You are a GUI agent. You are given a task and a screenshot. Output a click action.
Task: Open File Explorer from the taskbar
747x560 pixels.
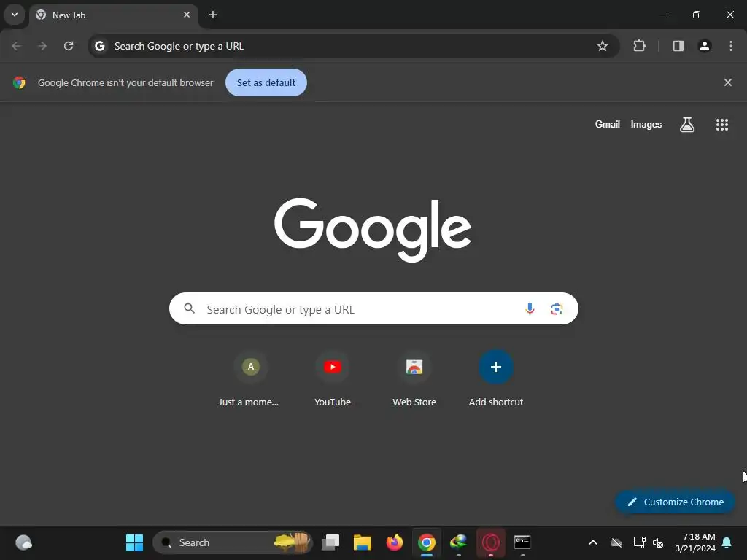tap(362, 542)
